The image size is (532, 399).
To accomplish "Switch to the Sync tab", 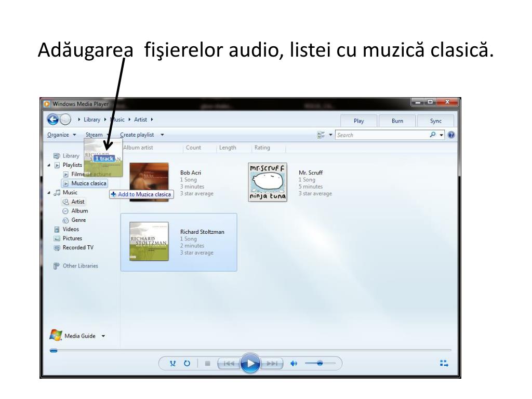I will (436, 121).
